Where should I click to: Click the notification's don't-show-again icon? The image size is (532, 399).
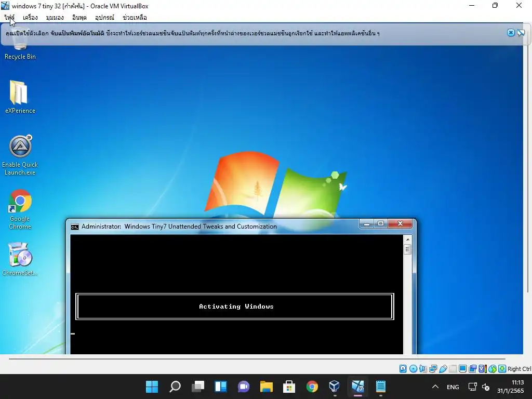521,33
